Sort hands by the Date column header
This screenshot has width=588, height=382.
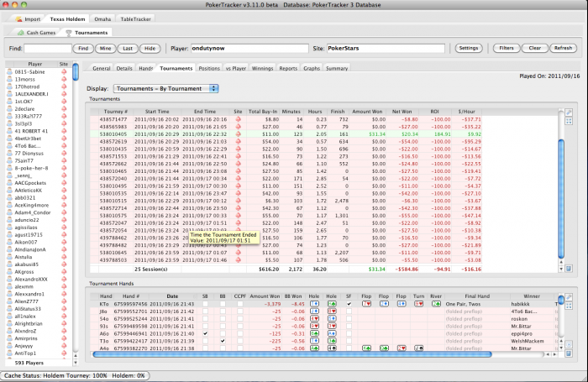click(x=171, y=296)
